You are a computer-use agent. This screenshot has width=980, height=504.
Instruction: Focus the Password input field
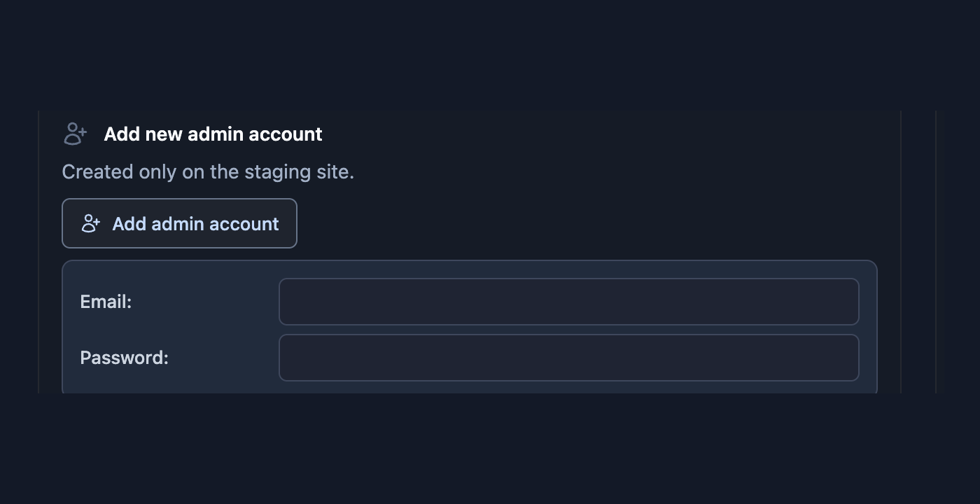coord(568,358)
